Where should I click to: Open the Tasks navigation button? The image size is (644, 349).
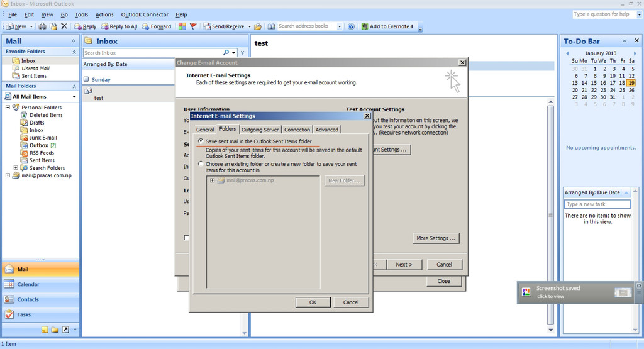tap(41, 314)
